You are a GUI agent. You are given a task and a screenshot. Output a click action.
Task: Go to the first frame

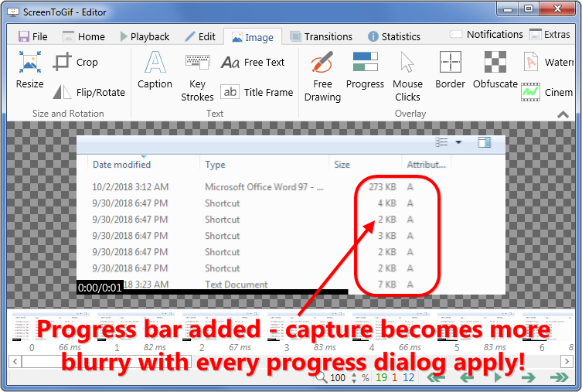click(x=436, y=377)
